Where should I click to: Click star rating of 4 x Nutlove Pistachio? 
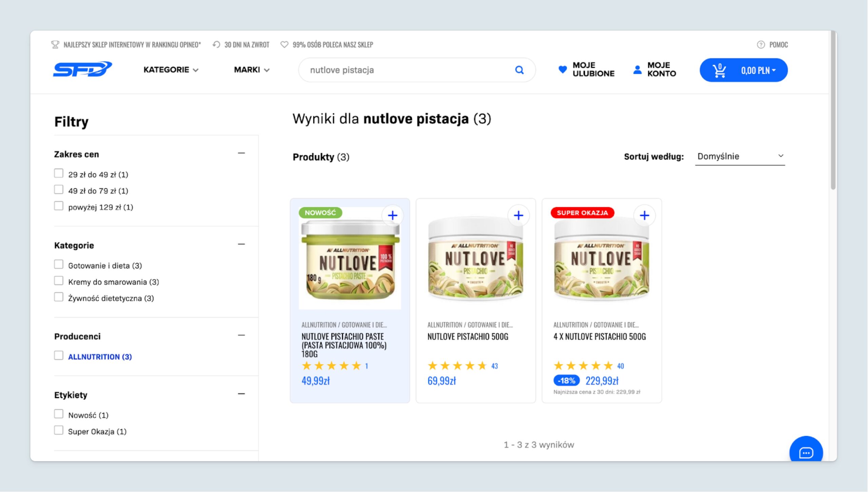tap(583, 366)
